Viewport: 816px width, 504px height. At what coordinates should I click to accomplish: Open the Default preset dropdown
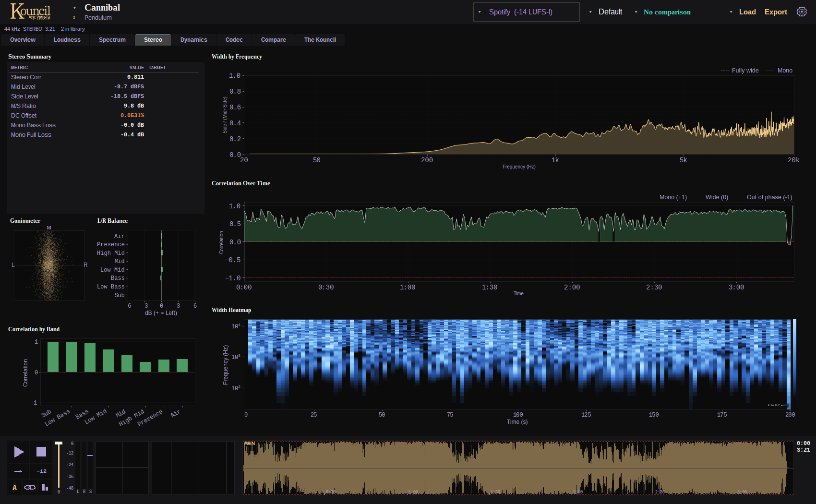pyautogui.click(x=606, y=12)
